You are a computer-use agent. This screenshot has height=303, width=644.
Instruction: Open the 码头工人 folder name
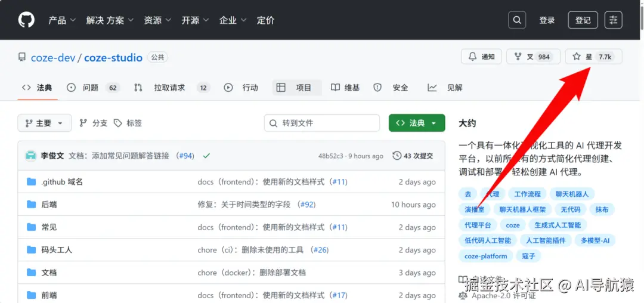[x=57, y=250]
